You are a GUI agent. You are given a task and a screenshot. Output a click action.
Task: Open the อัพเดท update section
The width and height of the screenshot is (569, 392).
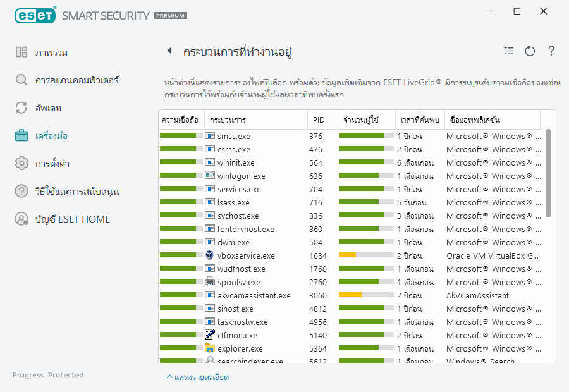tap(48, 108)
